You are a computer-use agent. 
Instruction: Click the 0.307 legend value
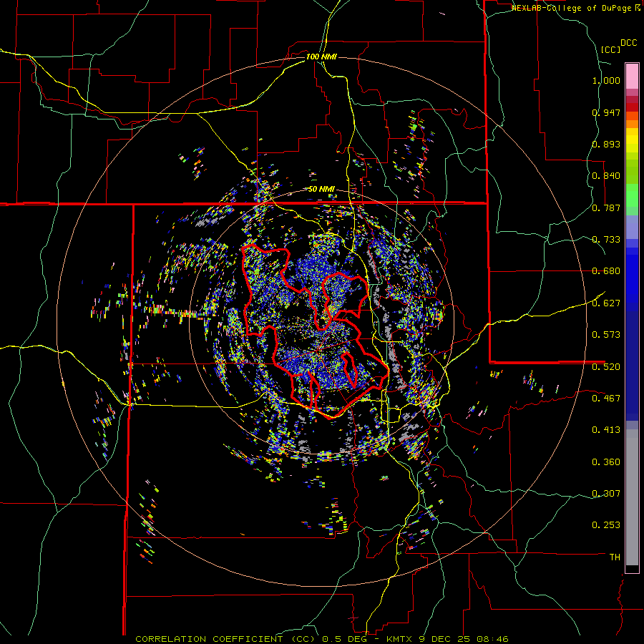pos(606,494)
